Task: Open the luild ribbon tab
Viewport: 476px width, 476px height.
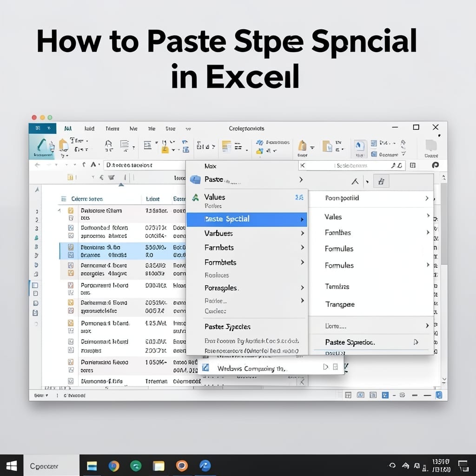Action: 89,129
